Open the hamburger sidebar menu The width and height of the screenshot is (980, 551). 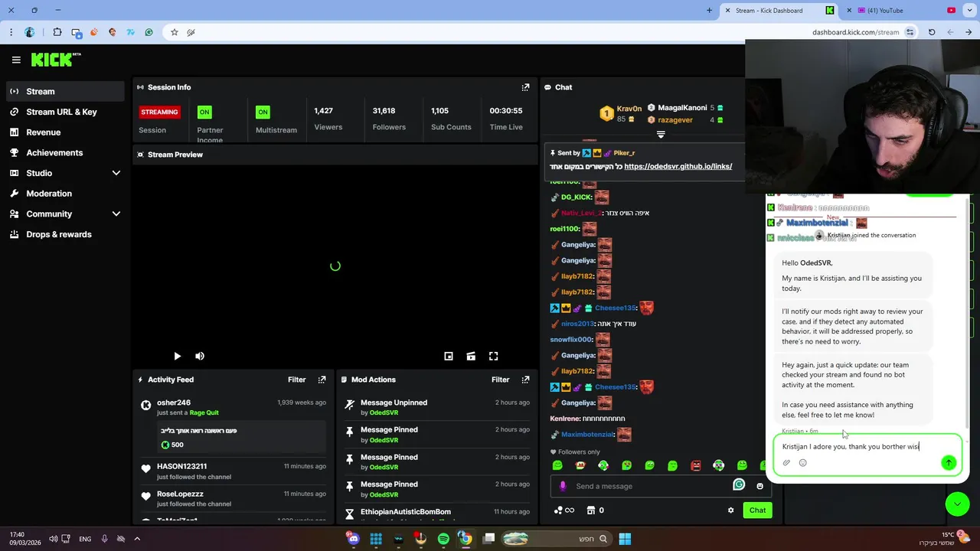tap(16, 60)
